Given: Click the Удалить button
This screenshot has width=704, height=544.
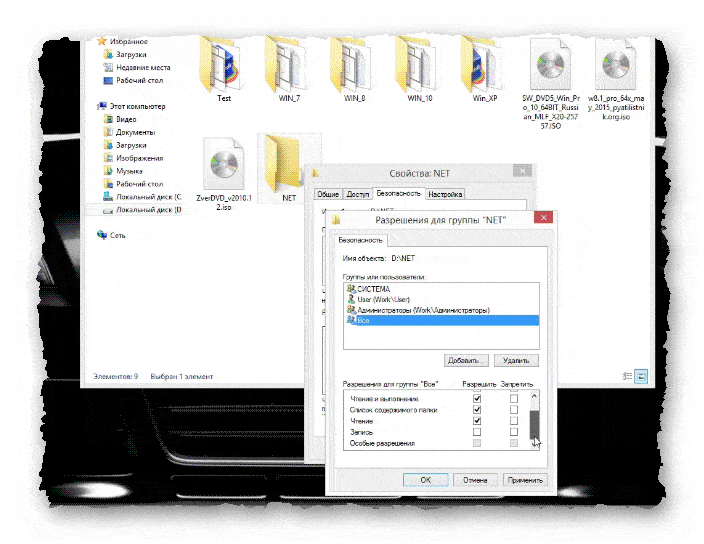Looking at the screenshot, I should [516, 360].
